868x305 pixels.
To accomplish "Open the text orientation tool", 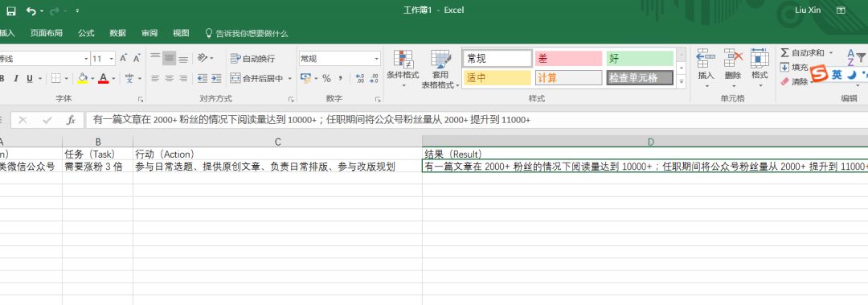I will point(203,58).
